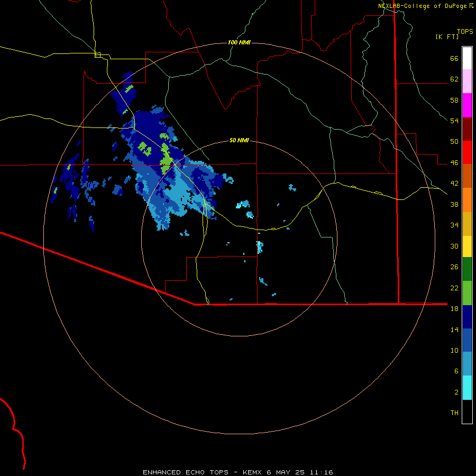
Task: Click the legend value 54
Action: tap(454, 121)
